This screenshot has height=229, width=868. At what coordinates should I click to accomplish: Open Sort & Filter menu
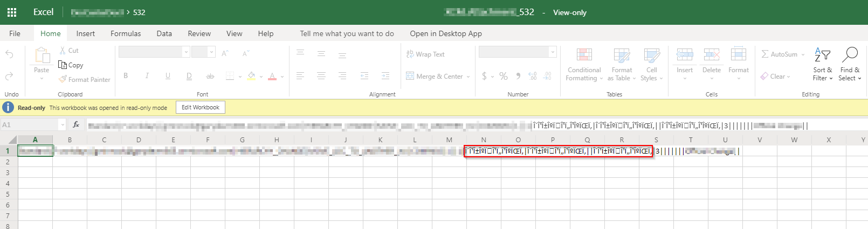click(823, 64)
